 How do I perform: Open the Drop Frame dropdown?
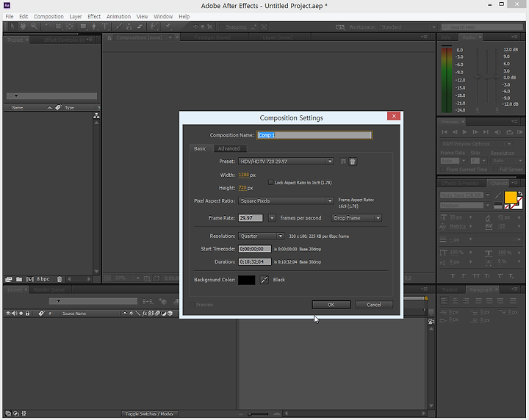click(356, 218)
